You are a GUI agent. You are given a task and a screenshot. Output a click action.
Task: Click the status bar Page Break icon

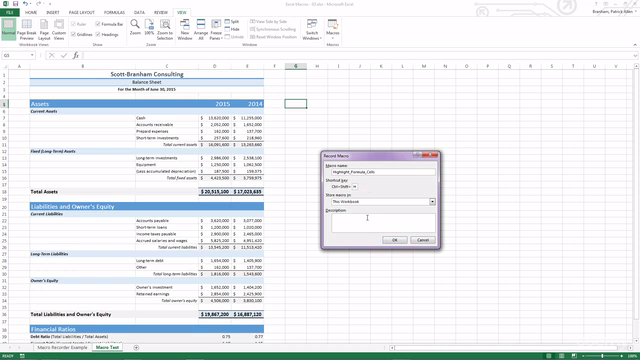[574, 356]
